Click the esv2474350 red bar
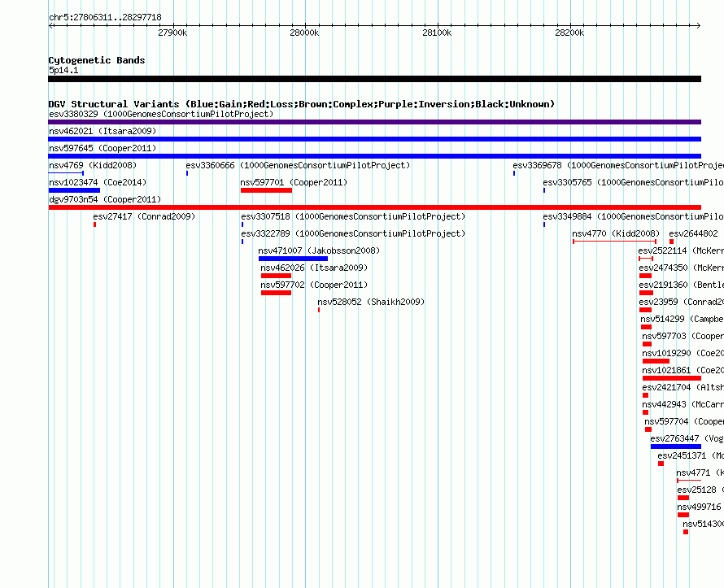Viewport: 724px width, 588px height. [646, 276]
